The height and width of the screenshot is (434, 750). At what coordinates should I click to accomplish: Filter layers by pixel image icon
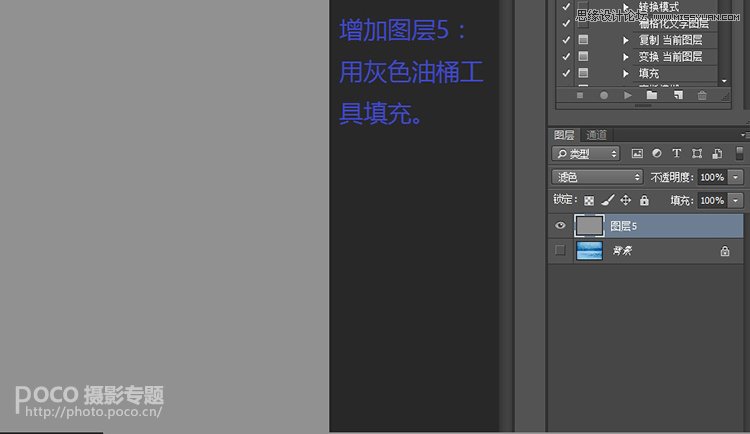(637, 154)
